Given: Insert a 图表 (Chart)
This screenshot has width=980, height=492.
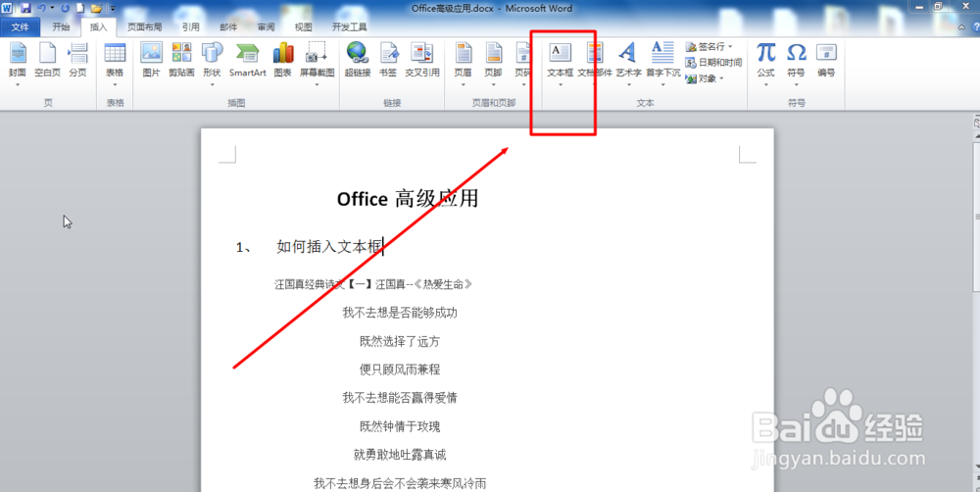Looking at the screenshot, I should (282, 60).
